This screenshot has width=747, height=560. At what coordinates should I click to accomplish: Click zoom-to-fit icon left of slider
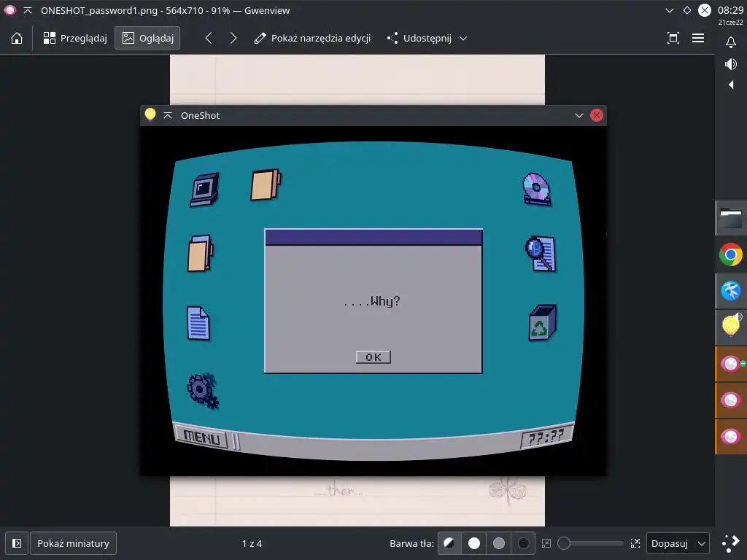(546, 543)
